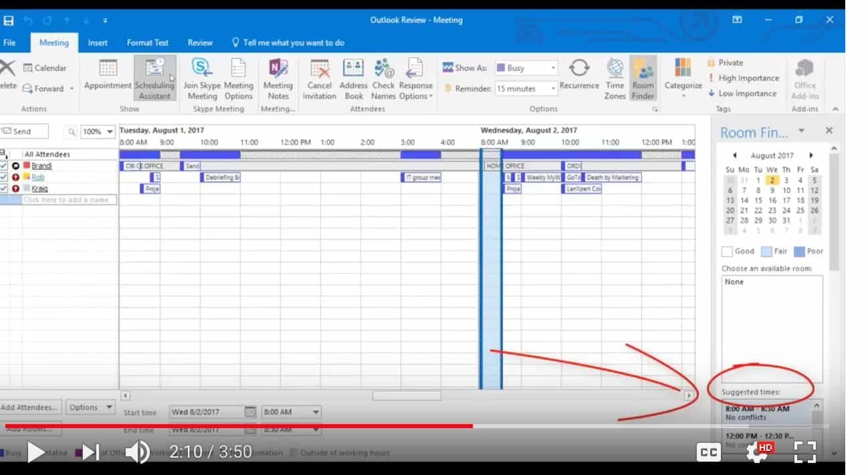Select August 16 in Room Finder calendar
Screen dimensions: 868x475
(x=772, y=200)
